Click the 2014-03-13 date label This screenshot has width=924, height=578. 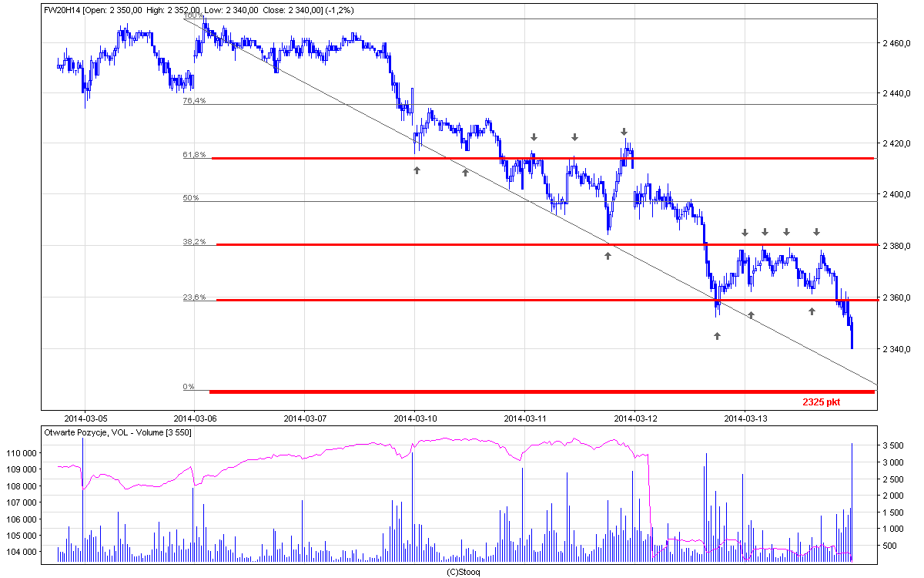[x=745, y=418]
